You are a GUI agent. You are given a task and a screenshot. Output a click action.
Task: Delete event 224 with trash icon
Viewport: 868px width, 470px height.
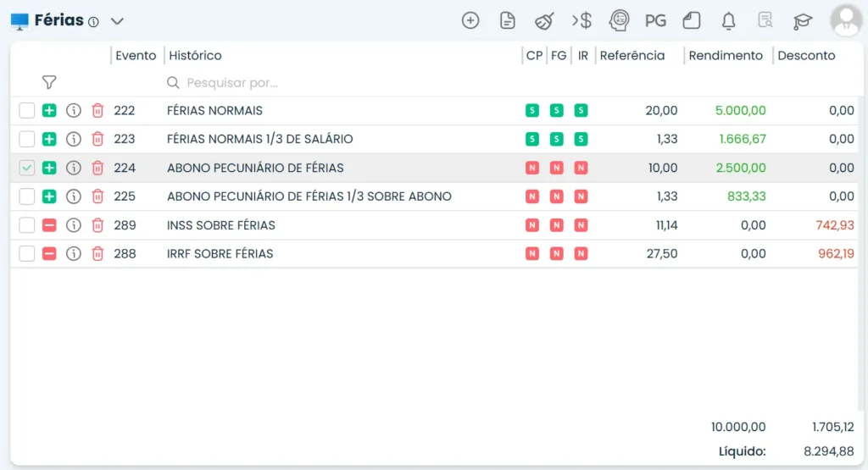pos(97,168)
